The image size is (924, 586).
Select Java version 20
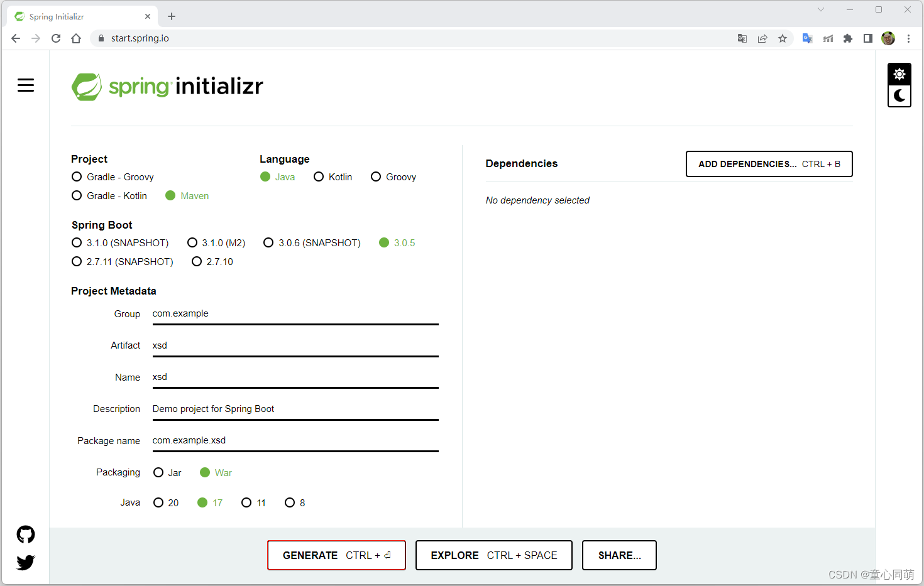coord(166,503)
